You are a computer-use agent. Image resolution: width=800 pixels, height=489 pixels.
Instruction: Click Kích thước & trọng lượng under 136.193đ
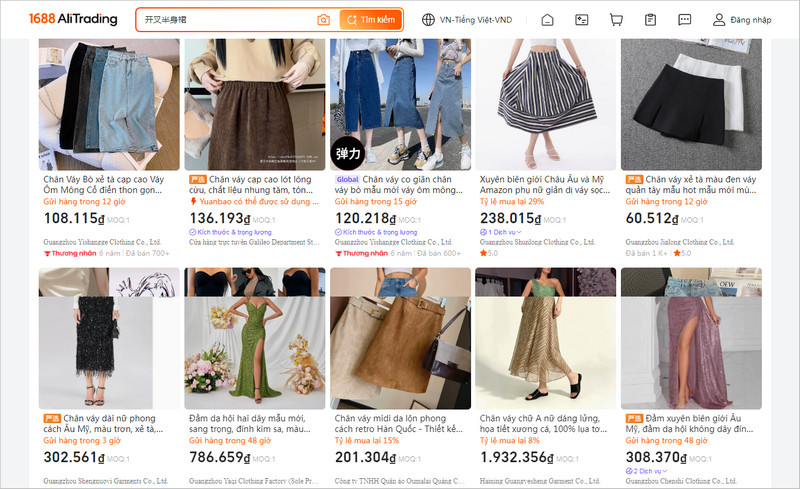[x=230, y=232]
